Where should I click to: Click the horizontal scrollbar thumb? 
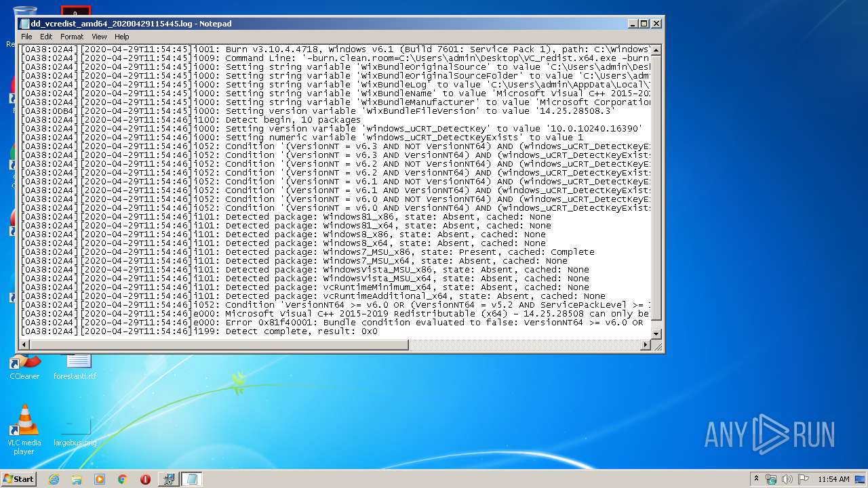pyautogui.click(x=219, y=345)
